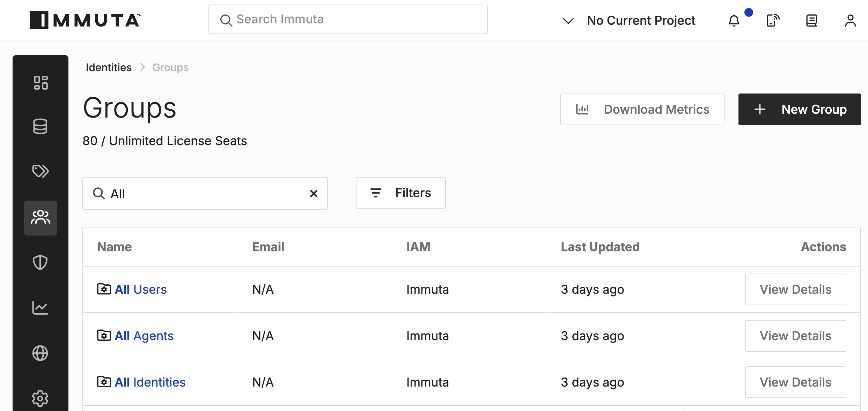View Details for All Identities
The height and width of the screenshot is (411, 868).
tap(795, 382)
